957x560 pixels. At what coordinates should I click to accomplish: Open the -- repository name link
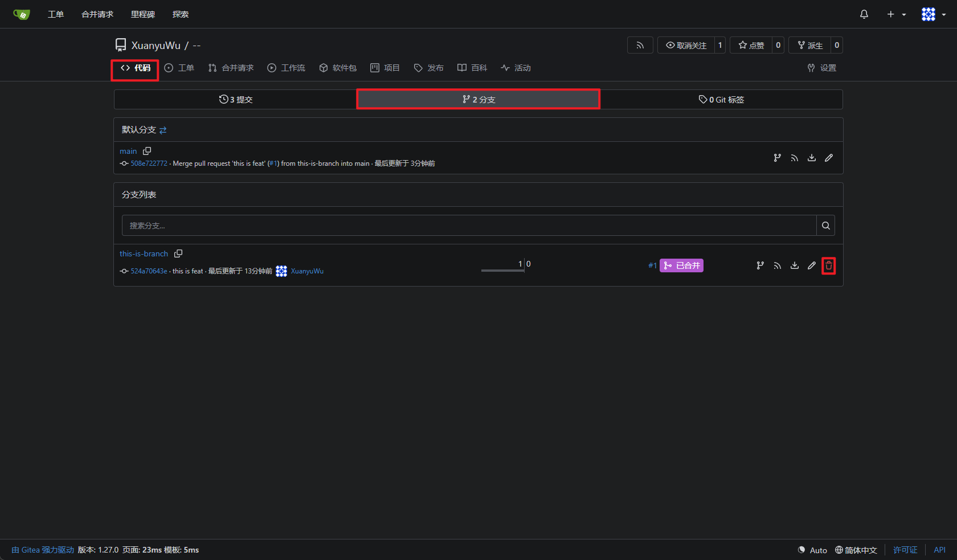pyautogui.click(x=197, y=46)
